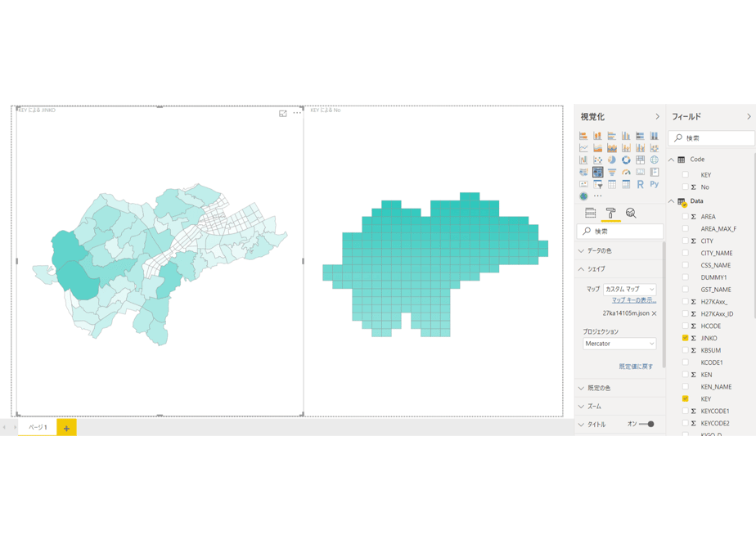The height and width of the screenshot is (540, 756).
Task: Uncheck the JINKO field checkbox
Action: click(685, 338)
